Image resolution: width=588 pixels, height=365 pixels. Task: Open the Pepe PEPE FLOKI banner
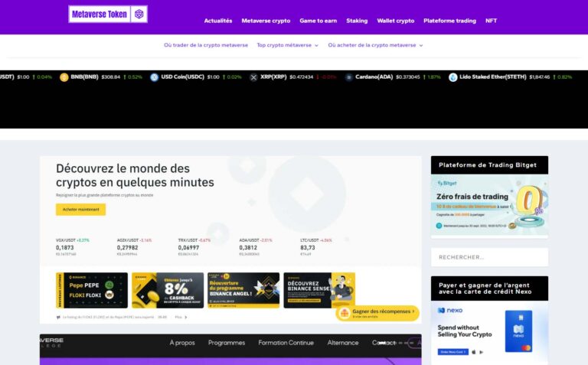[92, 291]
